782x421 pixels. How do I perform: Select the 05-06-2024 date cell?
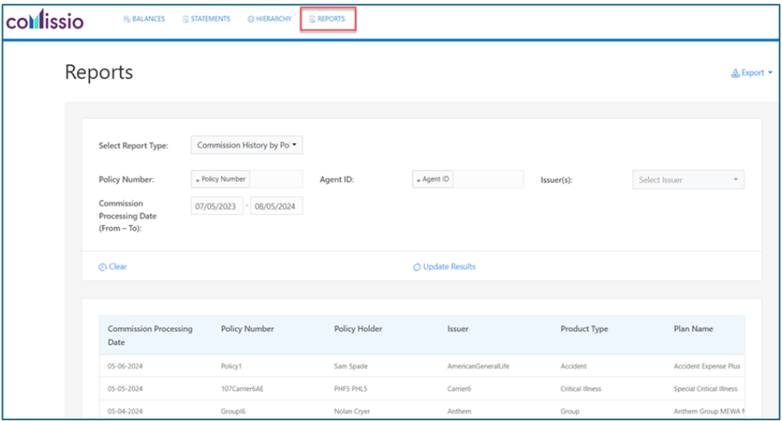[x=125, y=366]
